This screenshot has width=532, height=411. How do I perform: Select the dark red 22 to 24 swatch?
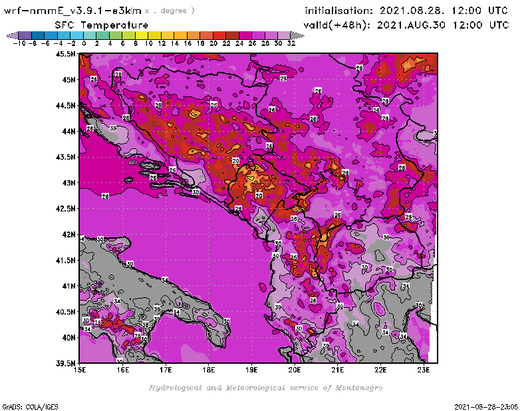(232, 36)
